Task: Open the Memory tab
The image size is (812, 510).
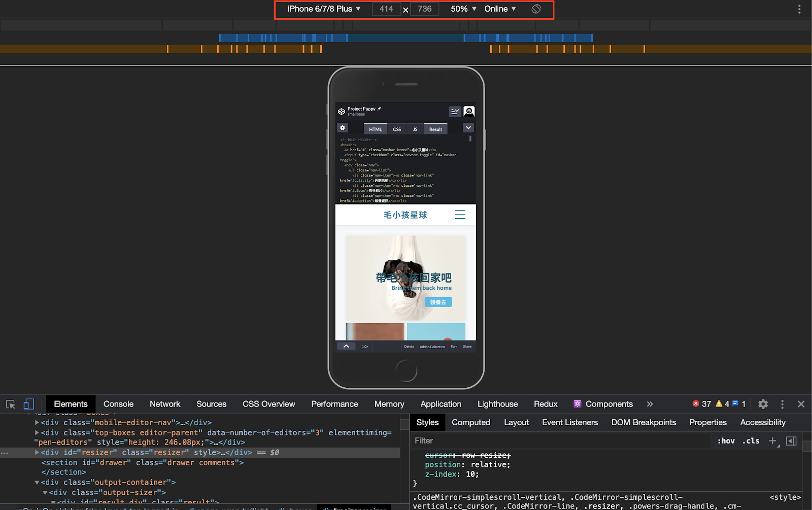Action: (x=389, y=404)
